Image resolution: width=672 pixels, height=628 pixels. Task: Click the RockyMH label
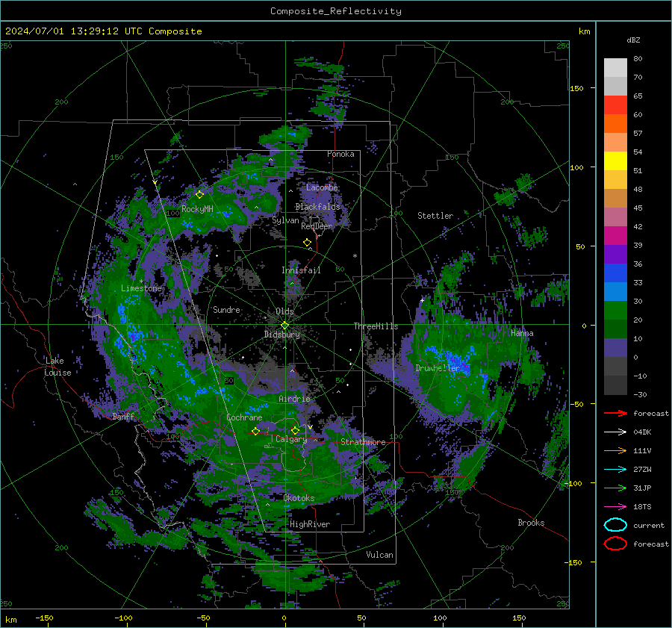pyautogui.click(x=197, y=209)
